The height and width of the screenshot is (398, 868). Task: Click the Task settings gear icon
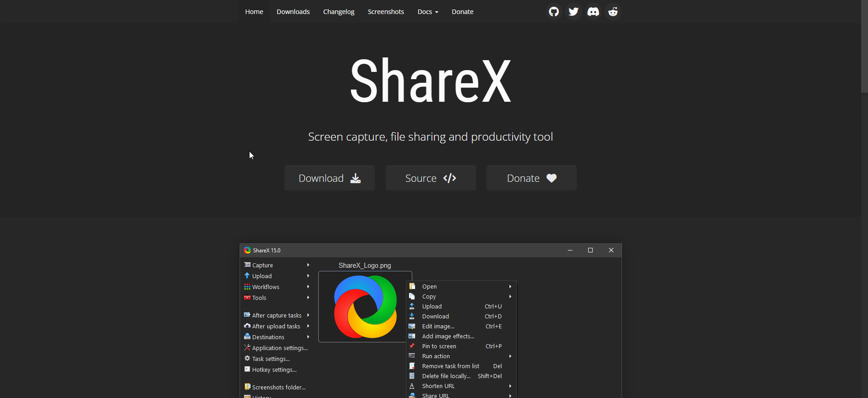247,358
